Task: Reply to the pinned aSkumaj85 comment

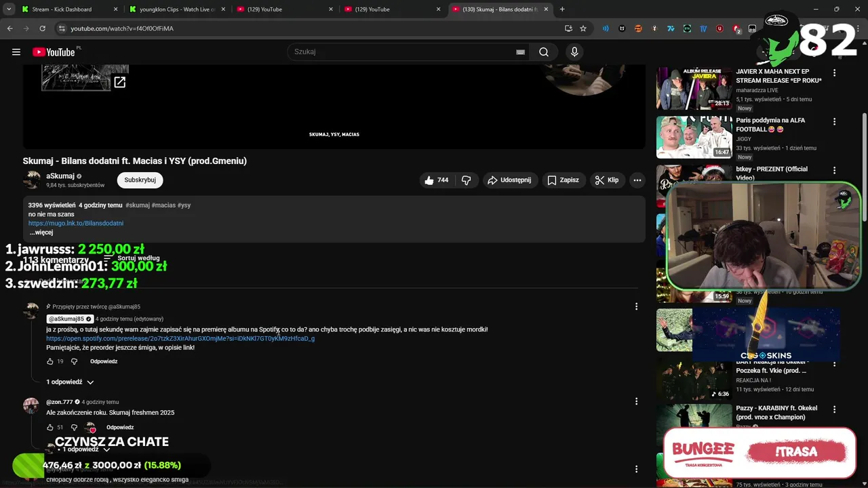Action: coord(104,361)
